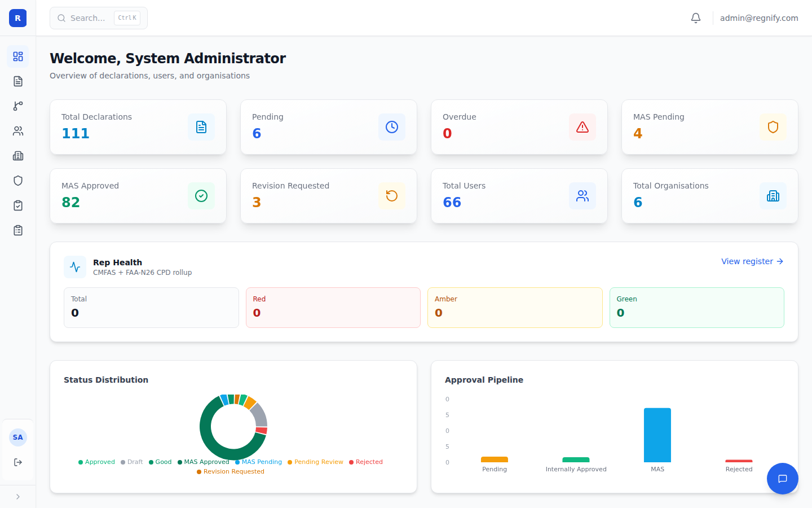Open the chat bubble floating button

(783, 479)
